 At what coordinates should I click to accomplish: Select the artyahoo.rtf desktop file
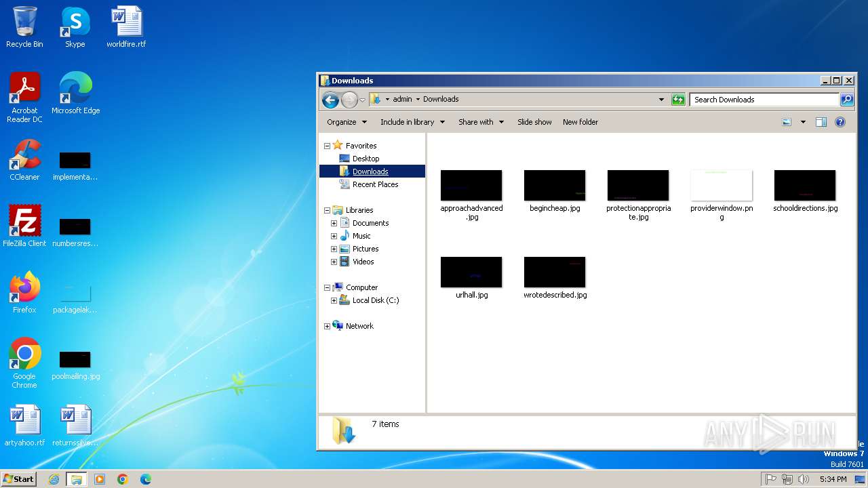pyautogui.click(x=24, y=426)
